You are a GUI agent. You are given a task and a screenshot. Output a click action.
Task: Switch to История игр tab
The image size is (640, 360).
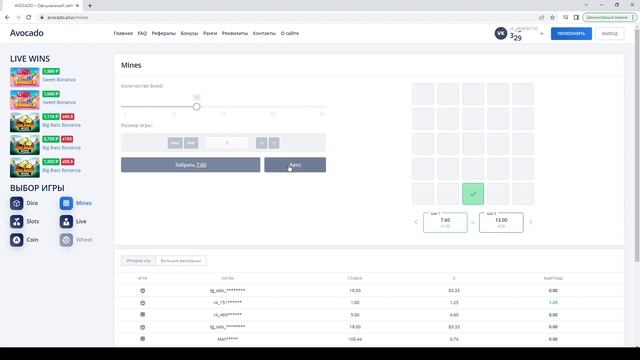coord(138,260)
